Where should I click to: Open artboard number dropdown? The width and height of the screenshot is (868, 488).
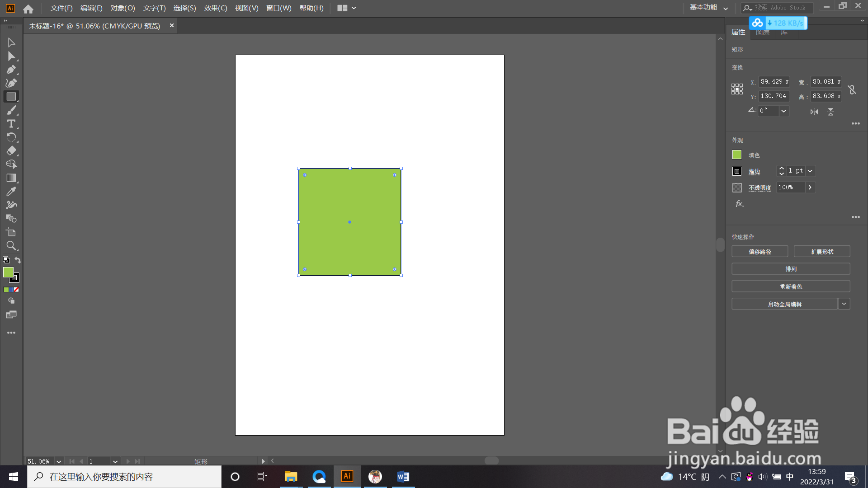pyautogui.click(x=115, y=461)
